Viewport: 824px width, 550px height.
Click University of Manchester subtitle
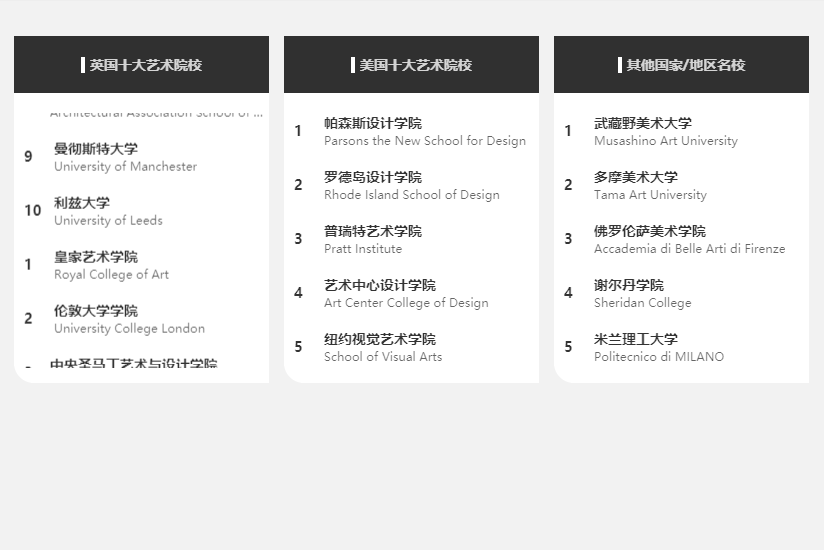[x=126, y=167]
